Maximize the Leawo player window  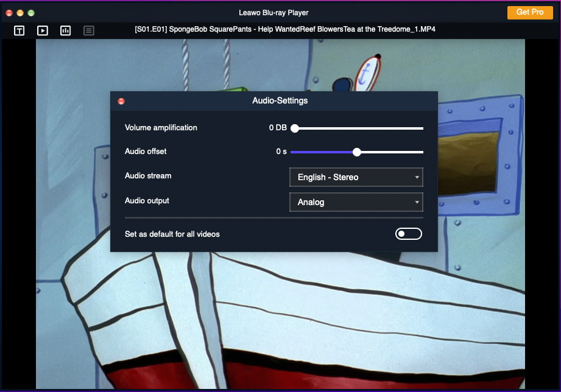pos(31,13)
